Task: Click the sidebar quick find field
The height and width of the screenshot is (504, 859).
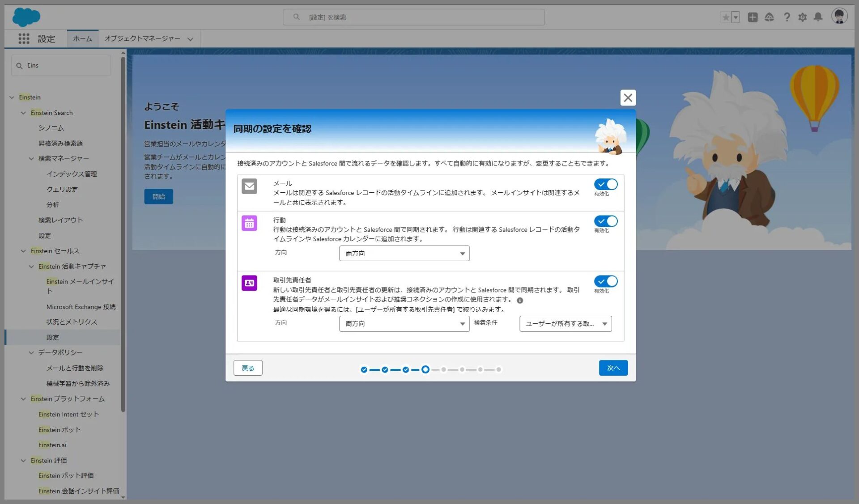Action: click(61, 66)
